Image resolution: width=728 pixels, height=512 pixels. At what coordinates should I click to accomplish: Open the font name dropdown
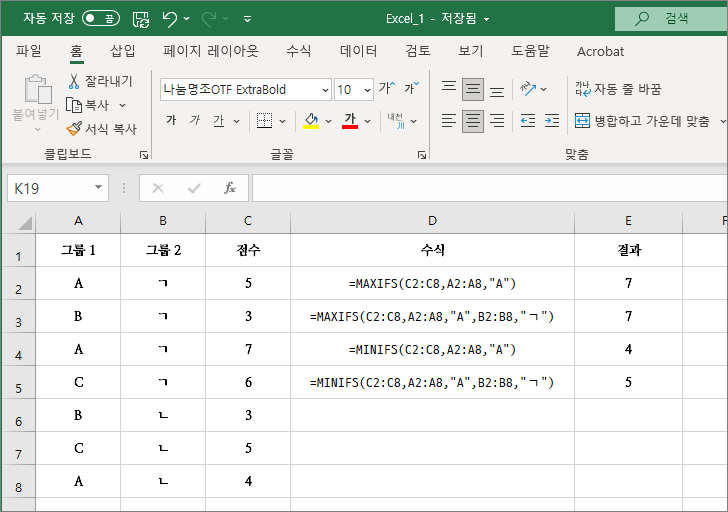(x=325, y=90)
